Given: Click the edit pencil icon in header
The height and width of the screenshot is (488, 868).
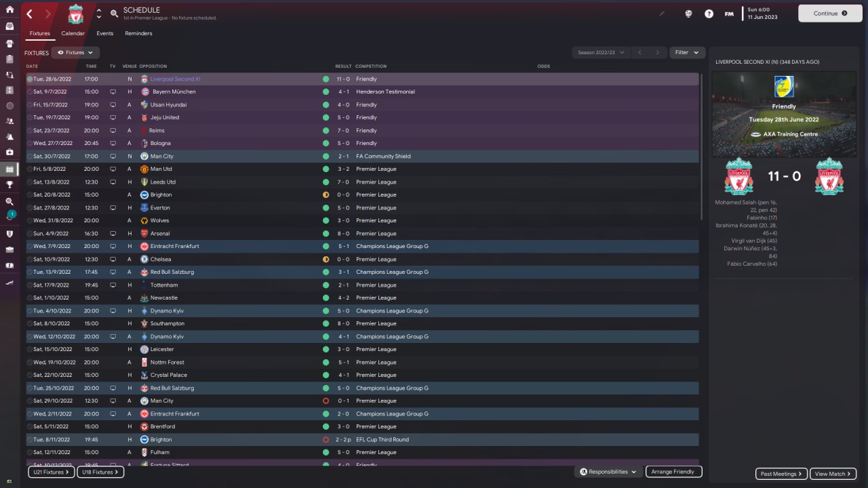Looking at the screenshot, I should (663, 14).
